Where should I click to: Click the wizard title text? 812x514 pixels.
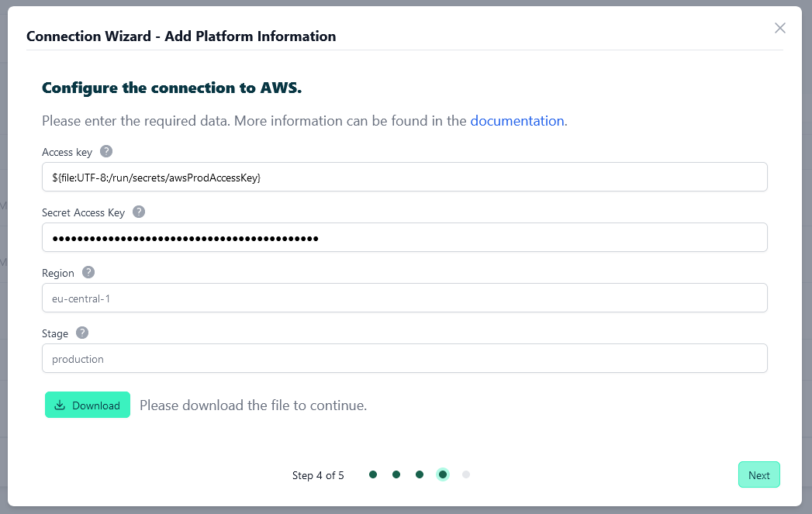(x=181, y=36)
